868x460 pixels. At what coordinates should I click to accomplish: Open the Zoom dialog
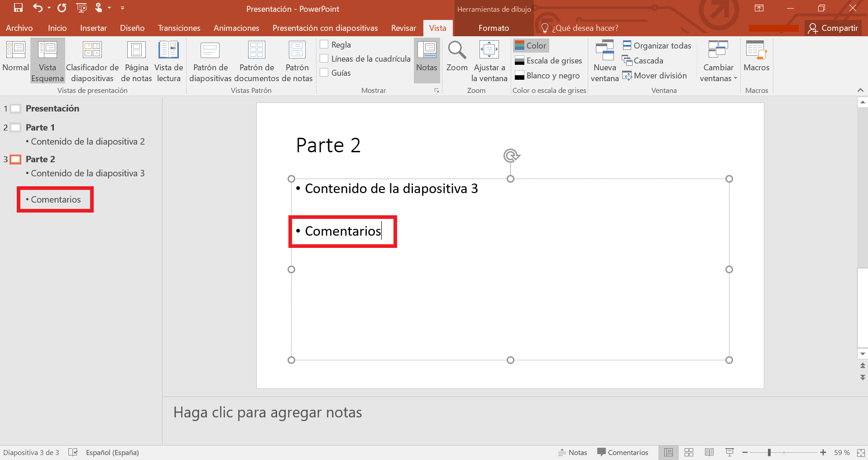click(457, 56)
